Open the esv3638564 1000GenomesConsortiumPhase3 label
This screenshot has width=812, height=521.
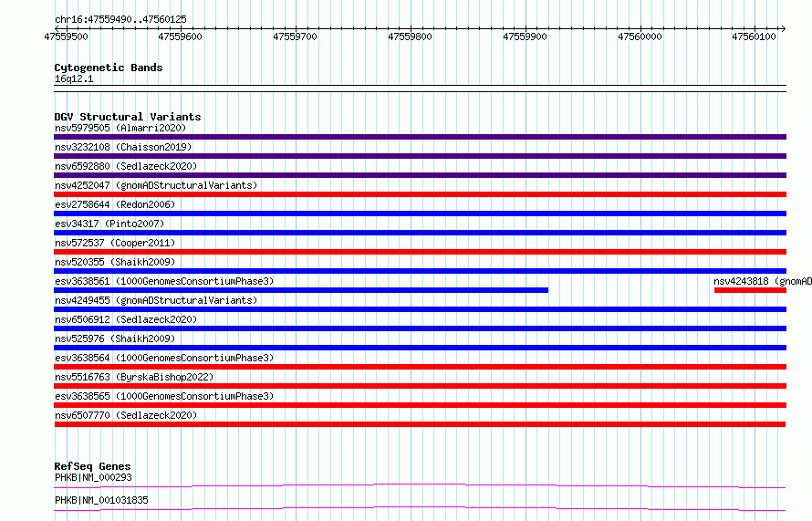pyautogui.click(x=164, y=358)
